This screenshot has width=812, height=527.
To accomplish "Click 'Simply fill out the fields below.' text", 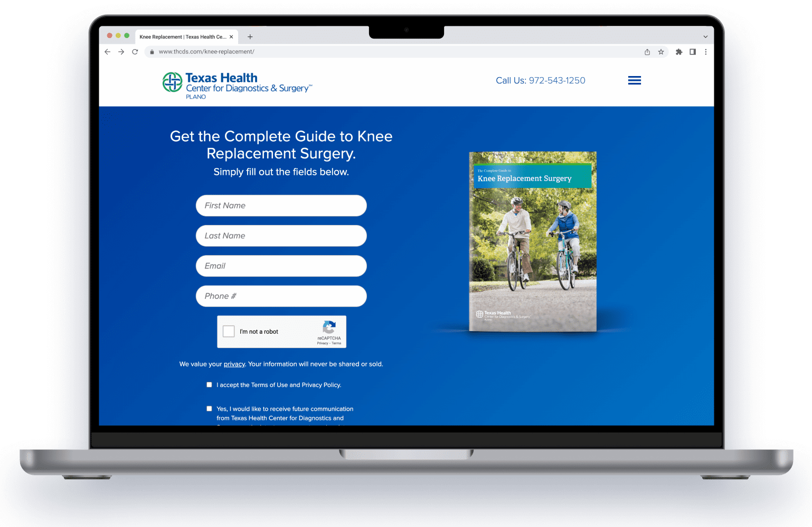I will (x=281, y=172).
